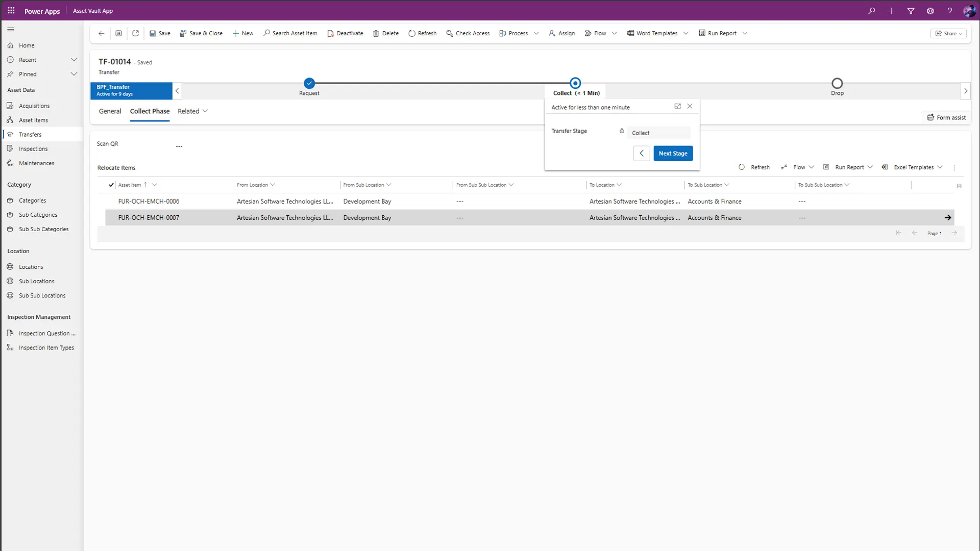Viewport: 980px width, 551px height.
Task: Open record in new window icon
Action: 135,34
